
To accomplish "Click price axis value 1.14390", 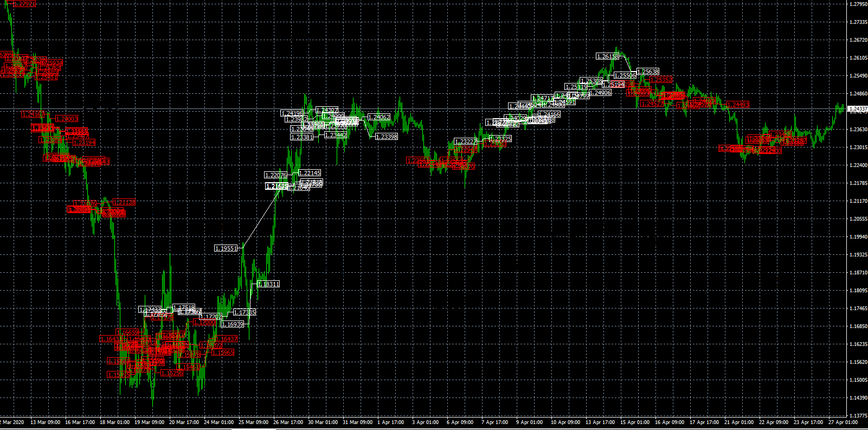I will coord(858,398).
